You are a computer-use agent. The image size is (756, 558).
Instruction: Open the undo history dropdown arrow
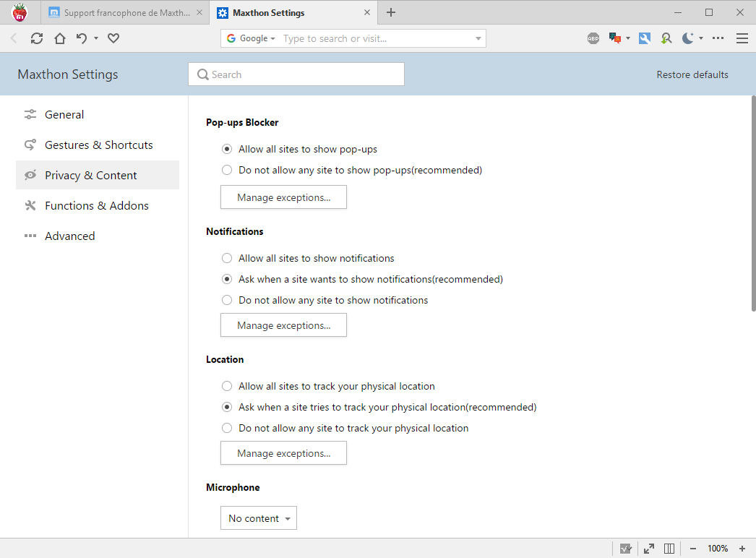pyautogui.click(x=96, y=38)
